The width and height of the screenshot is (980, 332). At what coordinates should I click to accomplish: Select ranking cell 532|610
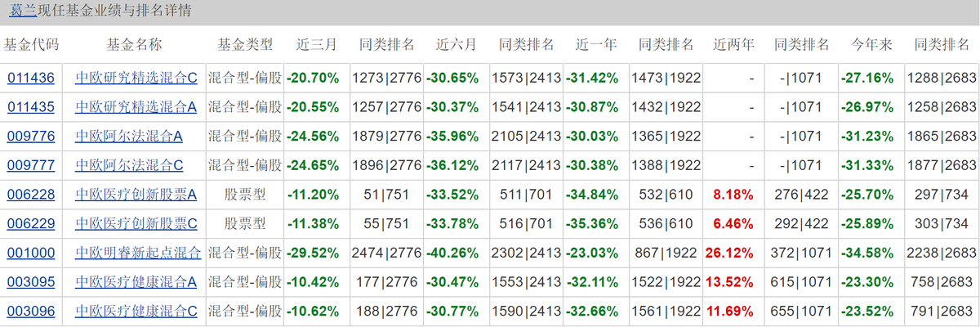[x=666, y=195]
